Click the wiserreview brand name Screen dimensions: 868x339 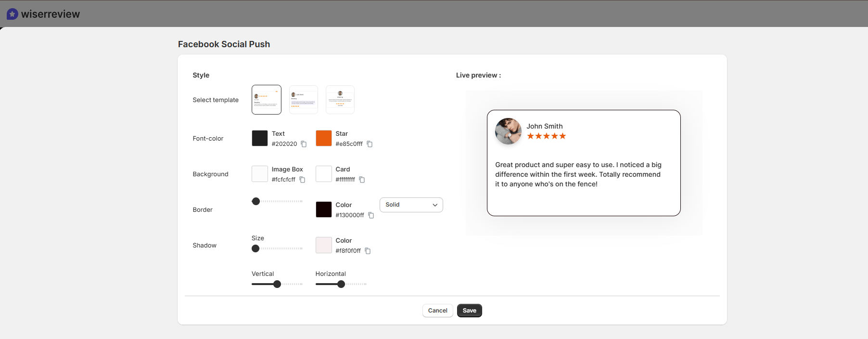pos(51,14)
